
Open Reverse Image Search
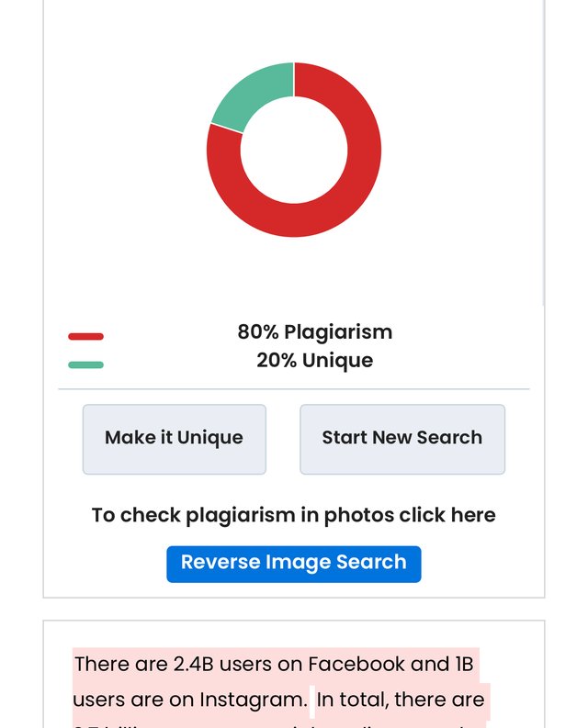(293, 564)
